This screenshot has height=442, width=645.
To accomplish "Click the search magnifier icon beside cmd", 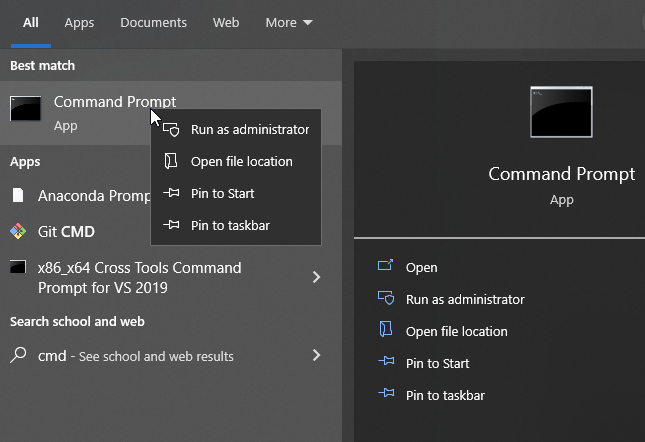I will pyautogui.click(x=18, y=355).
